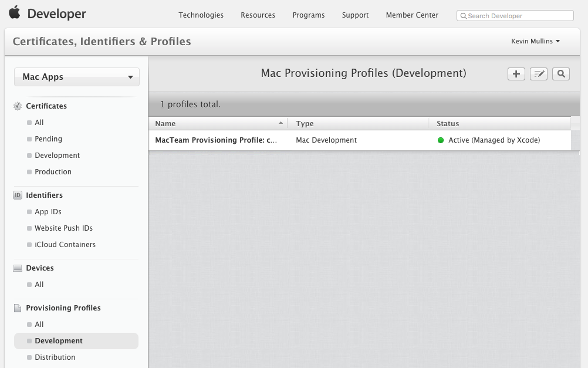Image resolution: width=588 pixels, height=368 pixels.
Task: Click the '1 profiles total.' summary text
Action: pos(191,104)
